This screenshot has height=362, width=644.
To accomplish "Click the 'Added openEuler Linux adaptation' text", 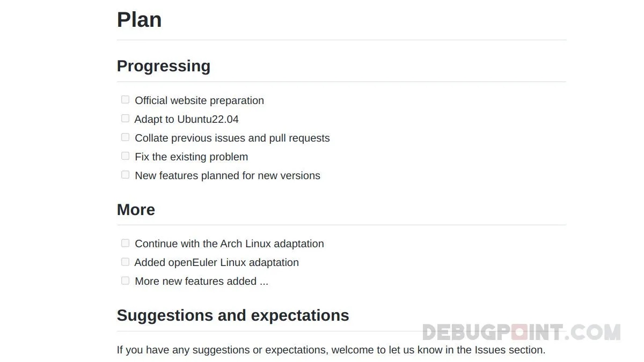I will pos(216,263).
